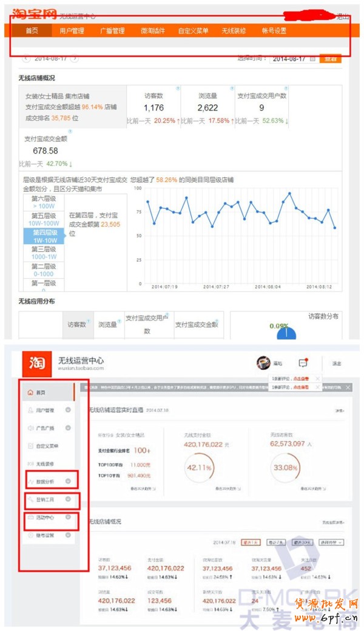Open the message notification icon

click(303, 363)
